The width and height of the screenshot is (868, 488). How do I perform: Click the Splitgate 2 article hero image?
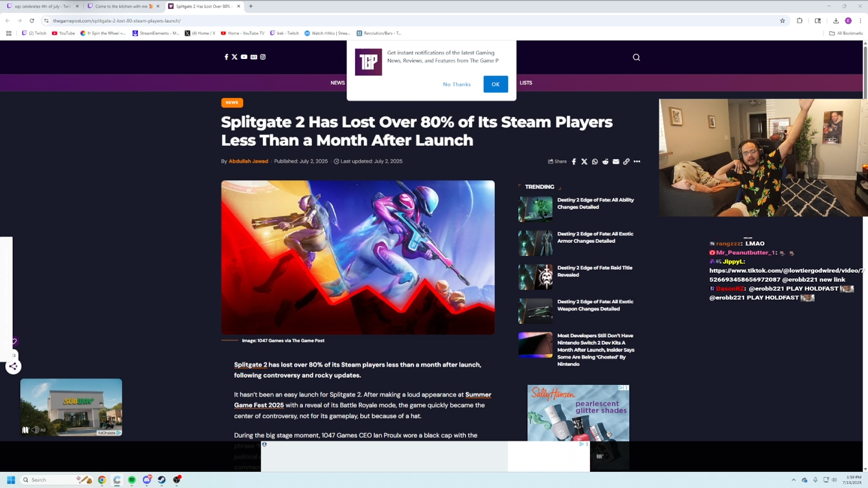[358, 257]
